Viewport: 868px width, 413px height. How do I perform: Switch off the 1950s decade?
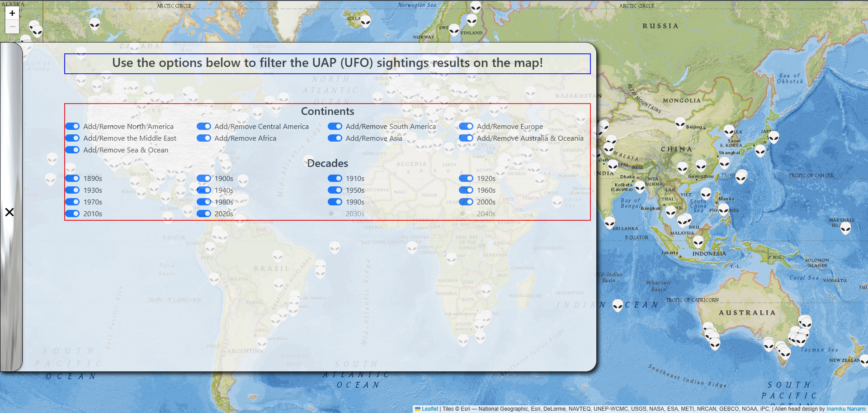335,190
